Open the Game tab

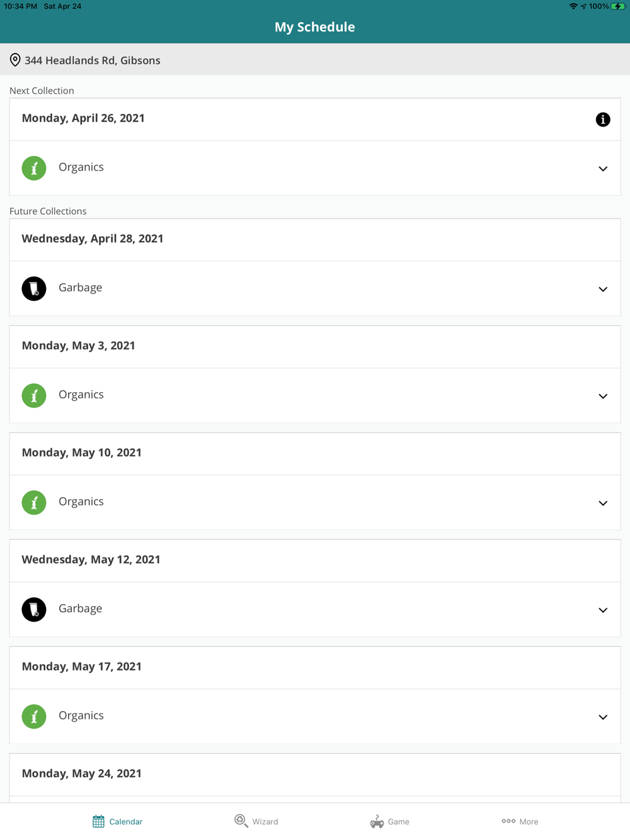point(389,821)
